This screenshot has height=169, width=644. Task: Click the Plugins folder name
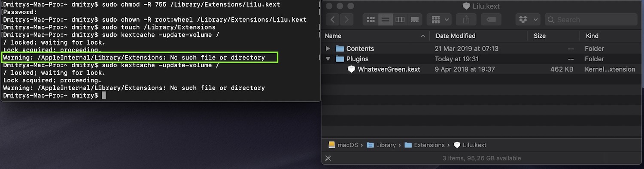tap(358, 59)
